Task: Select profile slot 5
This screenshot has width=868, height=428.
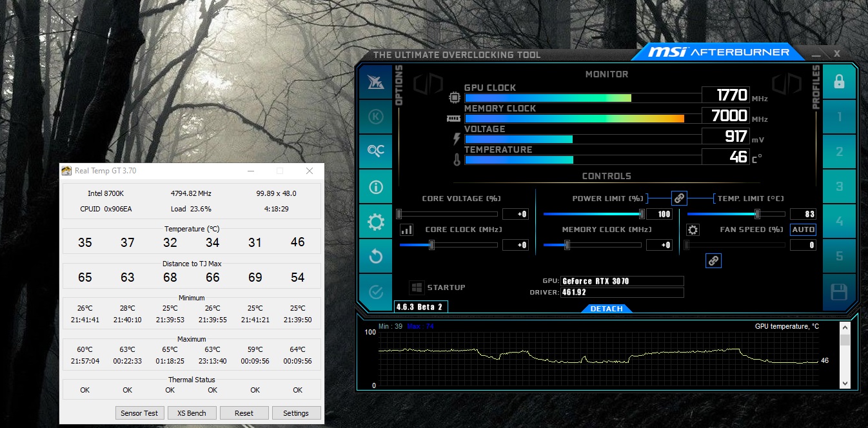Action: [x=839, y=256]
